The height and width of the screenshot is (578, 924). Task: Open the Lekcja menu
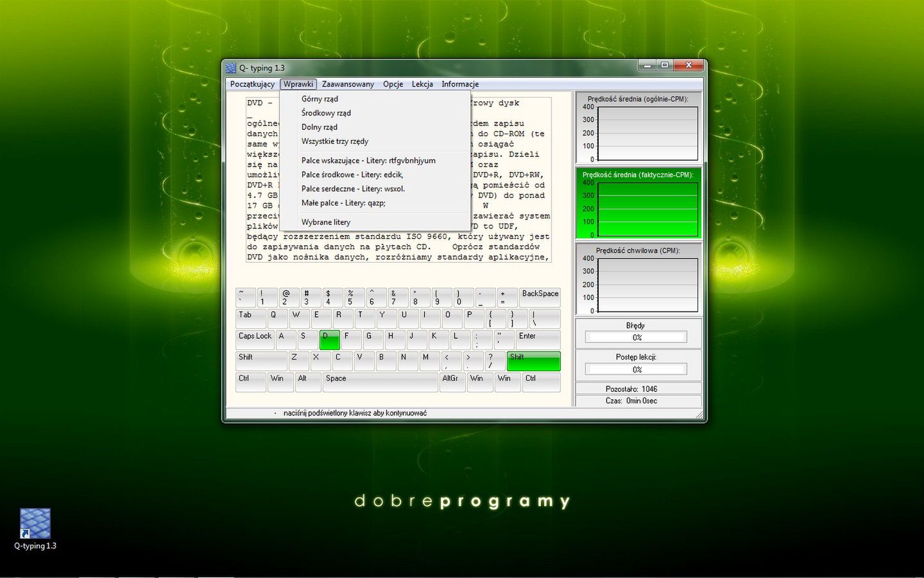[x=422, y=84]
